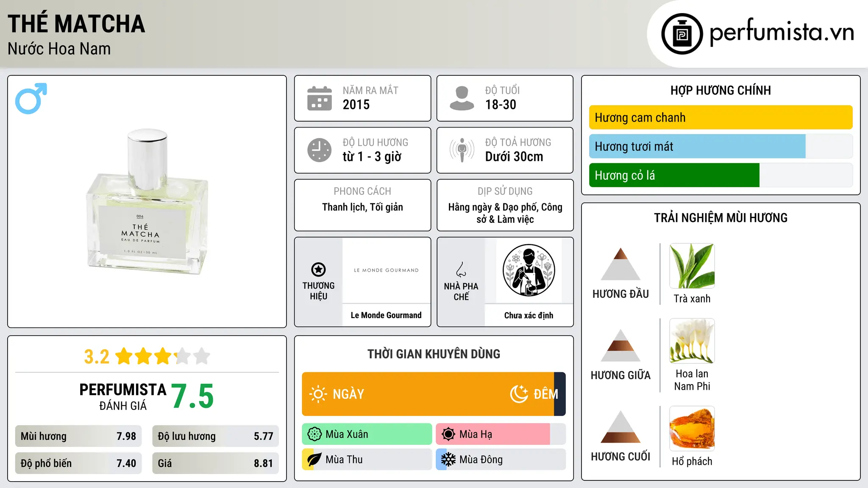Click the Trải nghiệm mùi hương heading
This screenshot has height=488, width=868.
coord(721,218)
